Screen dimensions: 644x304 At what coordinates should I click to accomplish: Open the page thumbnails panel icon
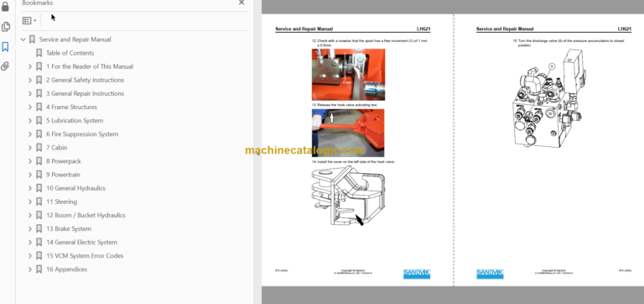[5, 27]
